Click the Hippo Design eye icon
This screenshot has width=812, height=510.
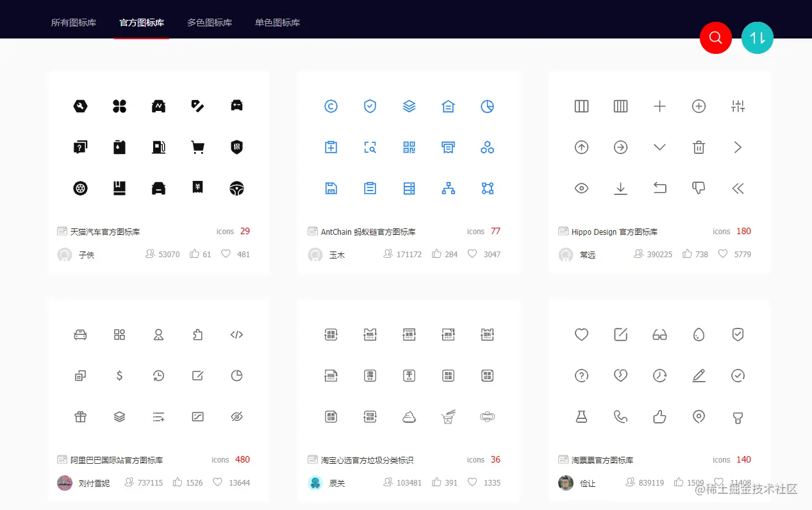pyautogui.click(x=581, y=189)
